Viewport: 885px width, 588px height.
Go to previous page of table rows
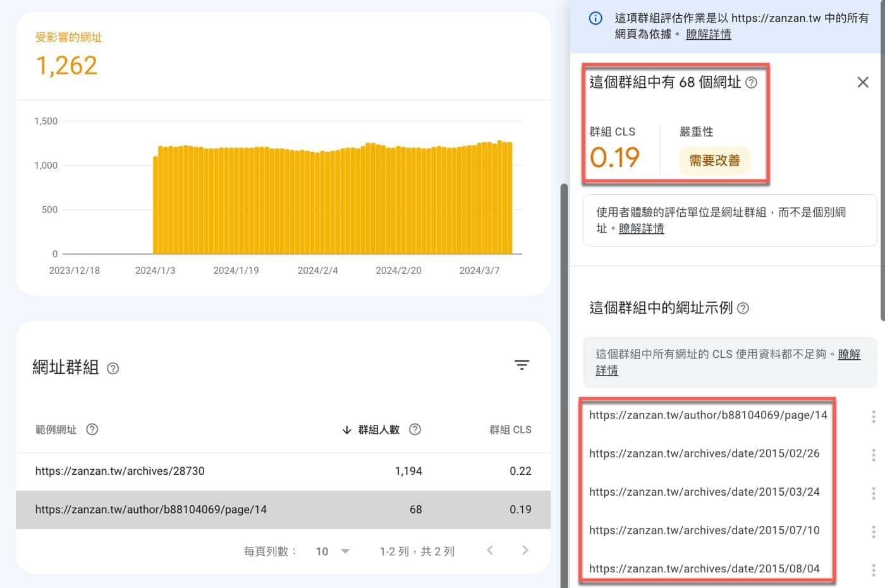click(x=490, y=550)
